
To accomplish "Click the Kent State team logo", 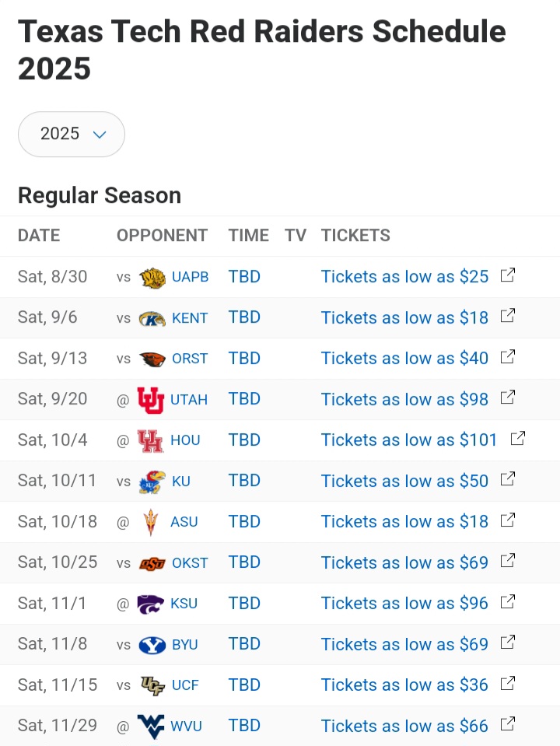I will pyautogui.click(x=152, y=318).
